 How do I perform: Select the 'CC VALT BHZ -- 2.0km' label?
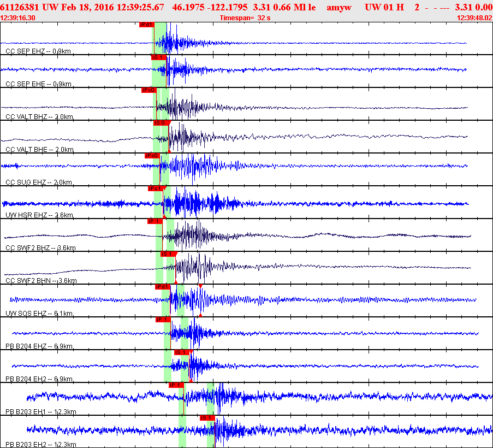pyautogui.click(x=39, y=117)
